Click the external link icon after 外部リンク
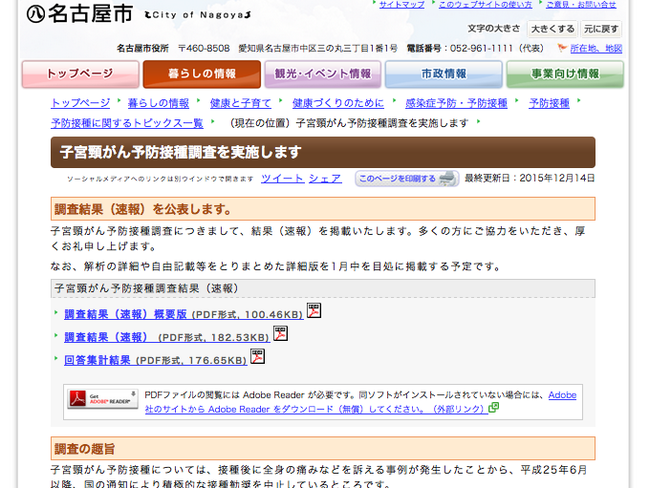 (x=493, y=408)
